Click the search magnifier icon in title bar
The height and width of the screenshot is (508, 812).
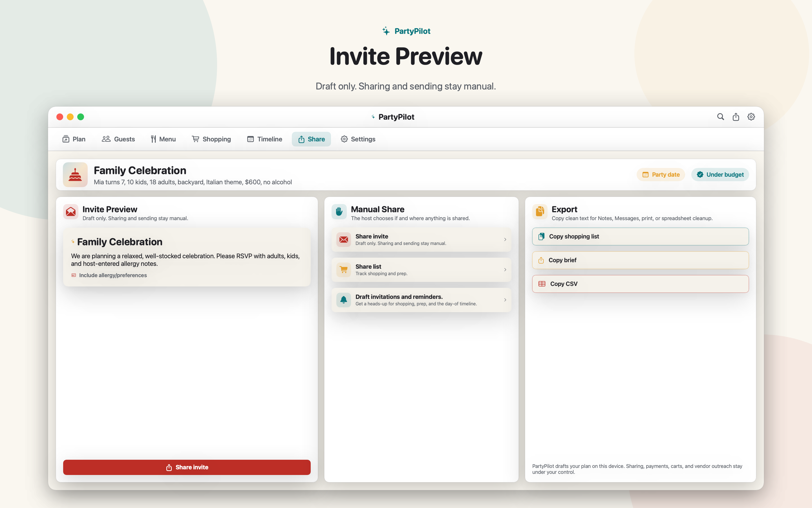720,117
